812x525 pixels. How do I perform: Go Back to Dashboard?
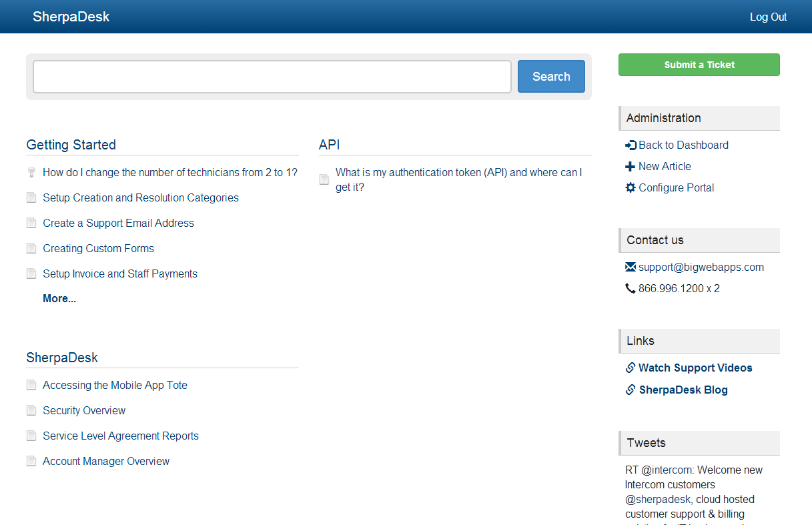[x=683, y=145]
